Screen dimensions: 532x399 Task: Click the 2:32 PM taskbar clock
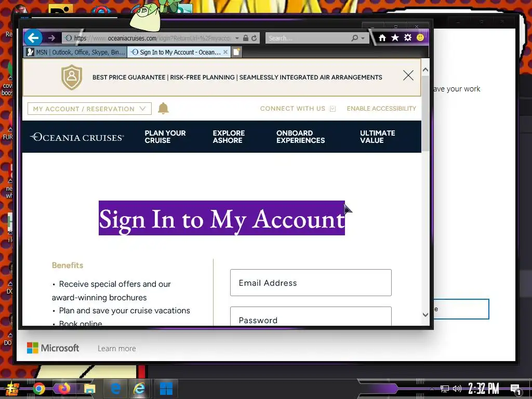[x=484, y=389]
